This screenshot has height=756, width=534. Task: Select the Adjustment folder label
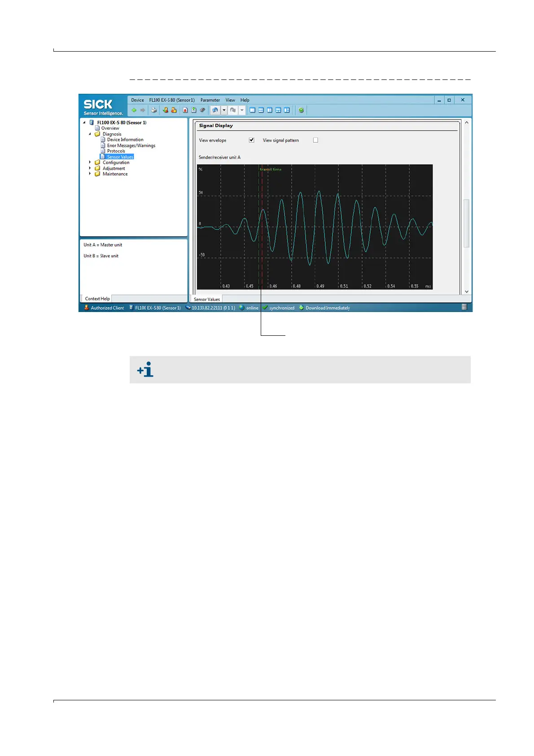(114, 168)
